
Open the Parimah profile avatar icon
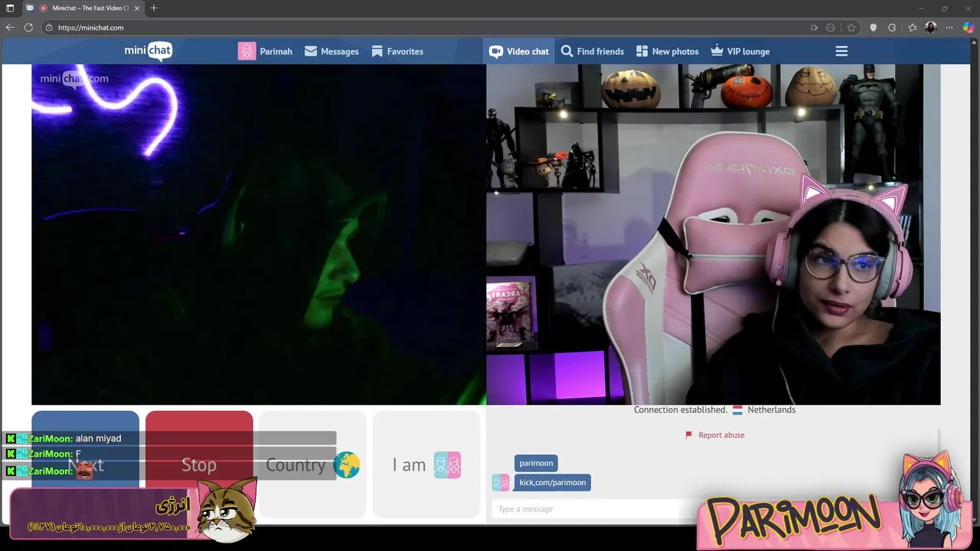(247, 51)
